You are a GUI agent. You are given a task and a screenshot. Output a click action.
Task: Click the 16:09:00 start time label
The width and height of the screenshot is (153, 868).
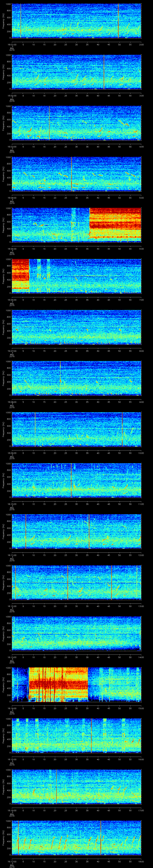(12, 453)
